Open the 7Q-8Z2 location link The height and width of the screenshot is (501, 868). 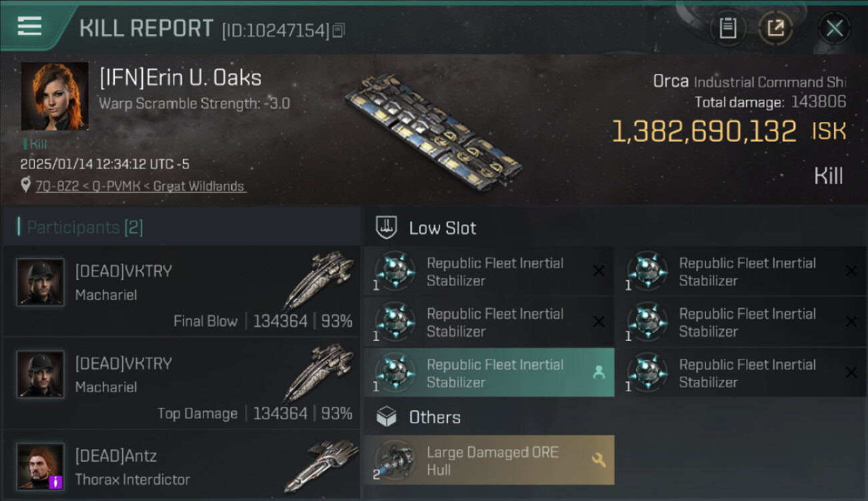[x=140, y=186]
